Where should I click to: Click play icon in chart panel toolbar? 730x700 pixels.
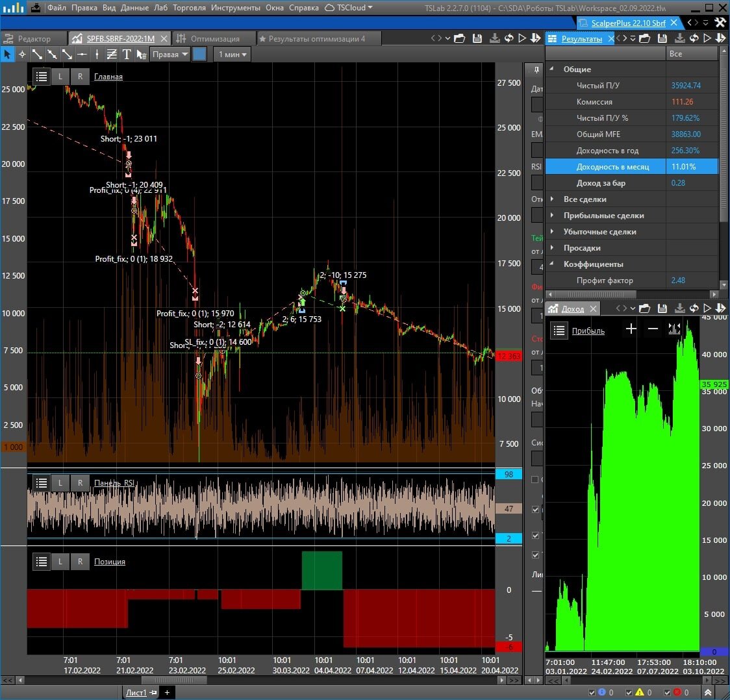(522, 38)
